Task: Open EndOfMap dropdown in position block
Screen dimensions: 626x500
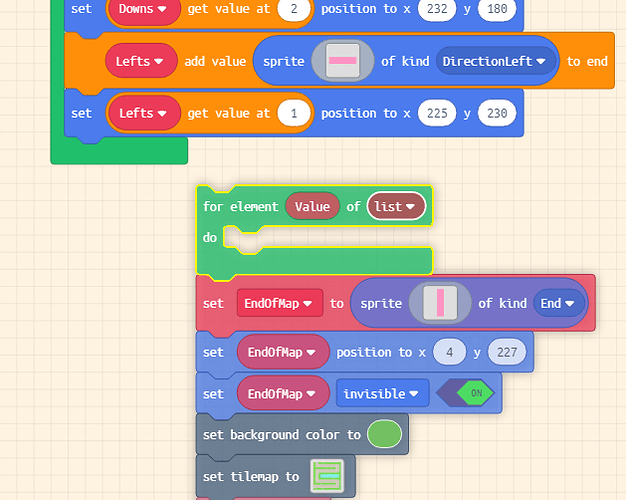Action: click(x=283, y=352)
